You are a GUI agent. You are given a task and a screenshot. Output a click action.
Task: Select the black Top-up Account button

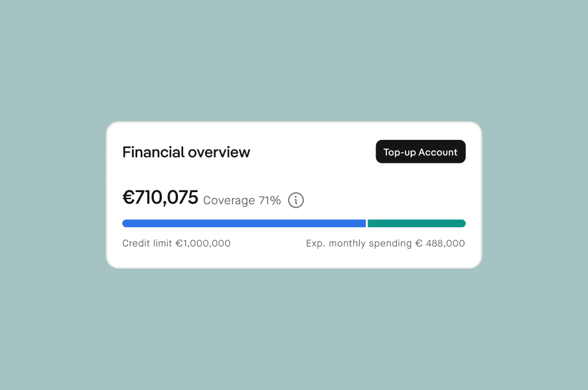tap(420, 151)
